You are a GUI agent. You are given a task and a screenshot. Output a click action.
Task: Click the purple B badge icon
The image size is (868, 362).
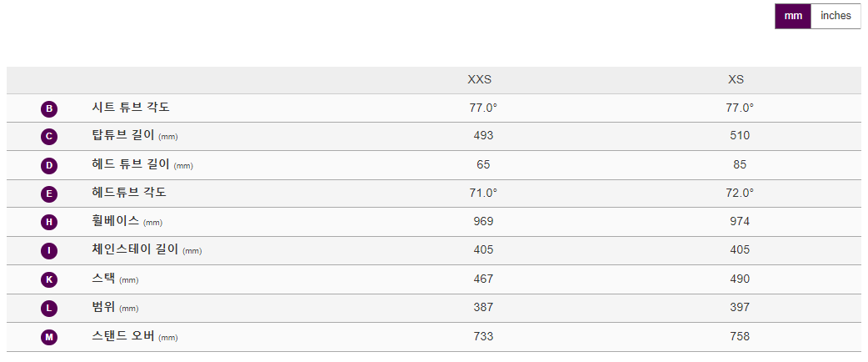pos(49,108)
